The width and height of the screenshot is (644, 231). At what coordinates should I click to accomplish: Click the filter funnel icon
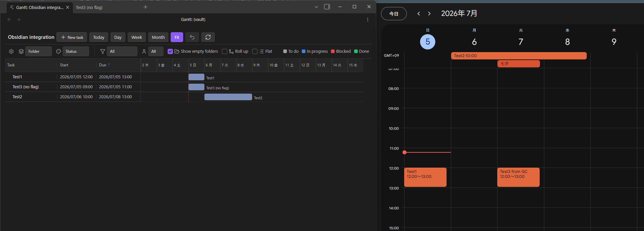(x=103, y=51)
